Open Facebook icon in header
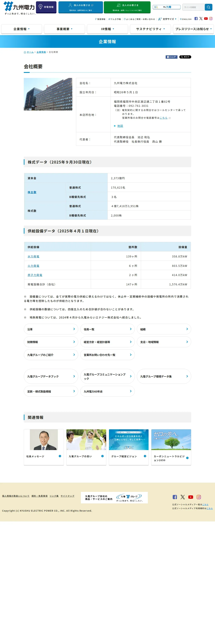 [196, 19]
